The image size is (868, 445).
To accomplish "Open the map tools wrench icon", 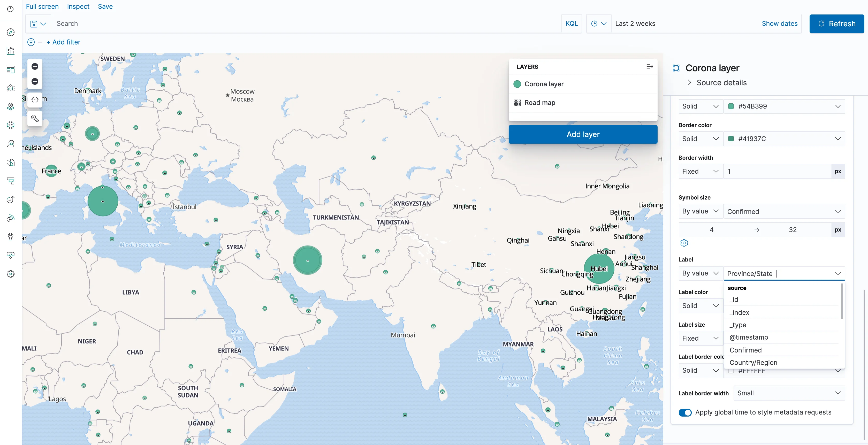I will coord(35,118).
